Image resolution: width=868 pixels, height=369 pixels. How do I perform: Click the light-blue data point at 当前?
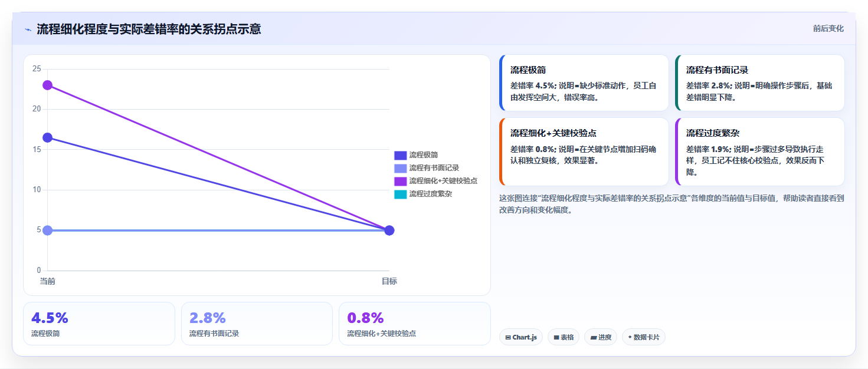pyautogui.click(x=47, y=230)
